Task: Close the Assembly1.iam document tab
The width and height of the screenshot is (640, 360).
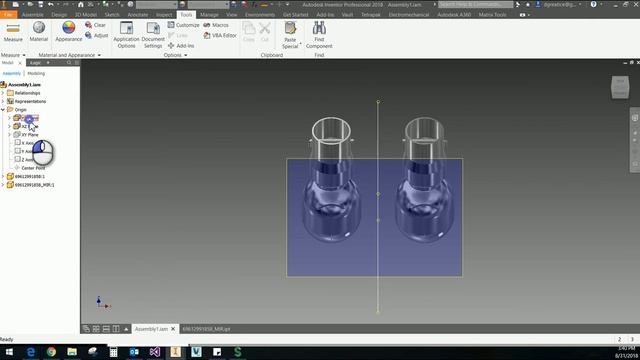Action: tap(173, 329)
